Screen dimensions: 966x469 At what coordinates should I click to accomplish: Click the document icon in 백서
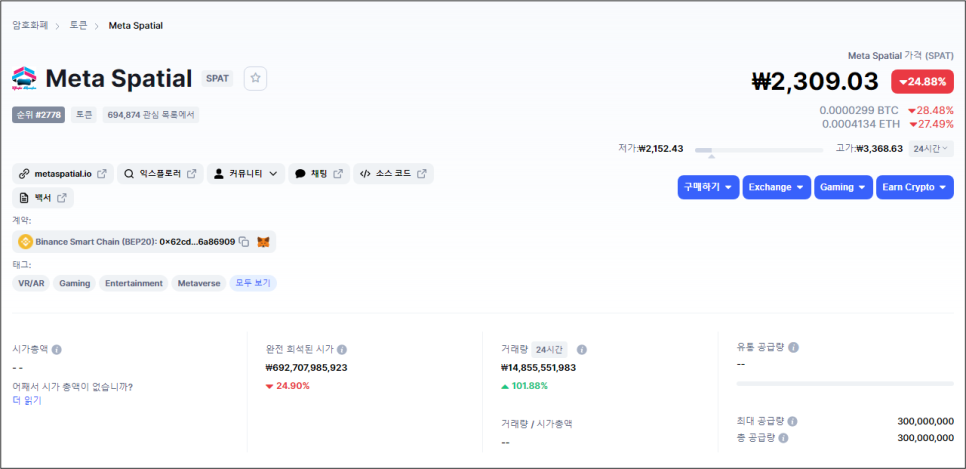(x=24, y=198)
